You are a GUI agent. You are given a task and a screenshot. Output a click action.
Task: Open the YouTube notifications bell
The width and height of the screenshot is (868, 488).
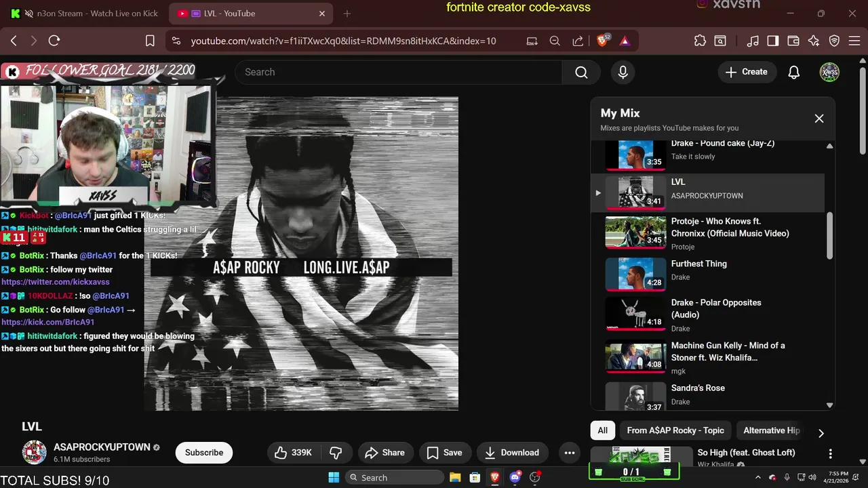pos(794,72)
